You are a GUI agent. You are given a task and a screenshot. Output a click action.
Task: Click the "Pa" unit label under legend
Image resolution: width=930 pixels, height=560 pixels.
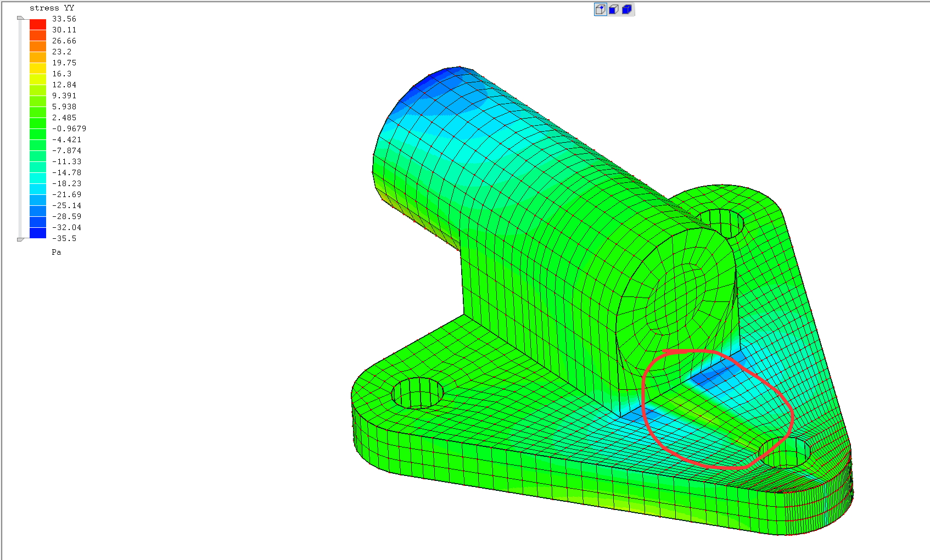pos(57,252)
